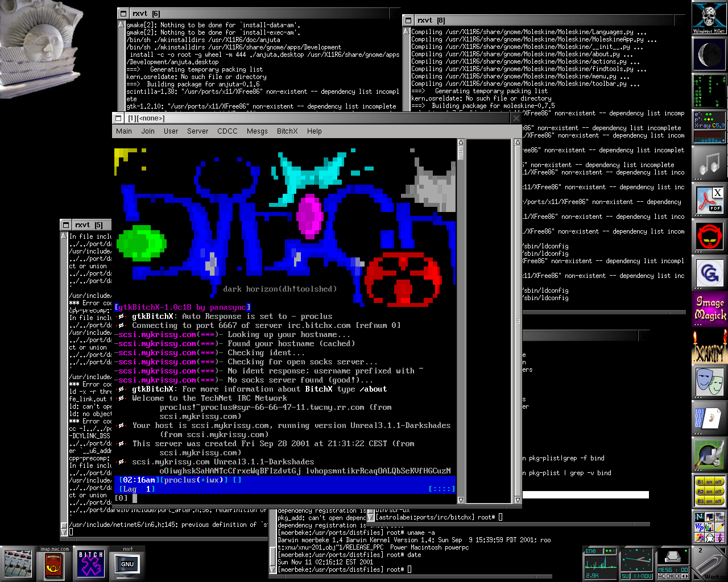Click the "Welcome to the TechNet IRC Network" line
The image size is (728, 582).
[210, 398]
